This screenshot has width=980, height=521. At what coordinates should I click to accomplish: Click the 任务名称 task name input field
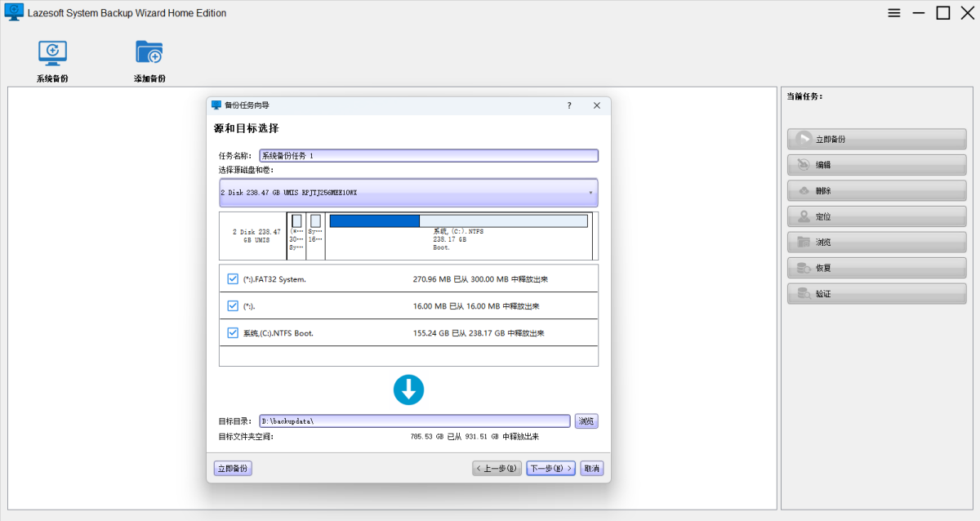tap(428, 156)
